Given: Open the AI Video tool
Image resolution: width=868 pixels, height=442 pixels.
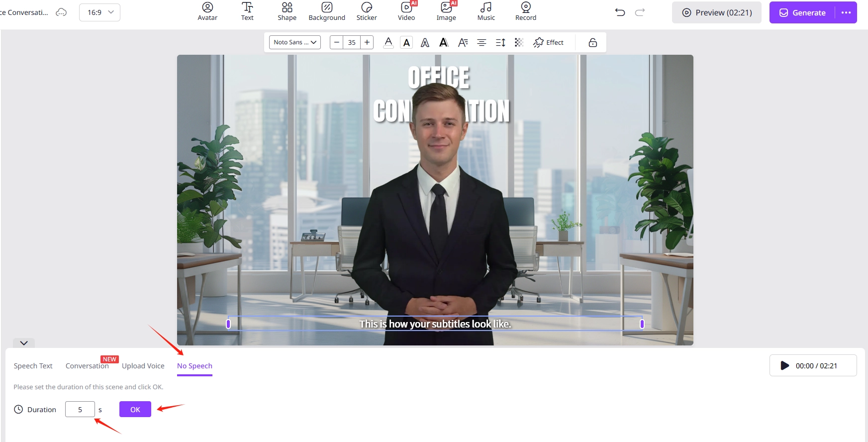Looking at the screenshot, I should 406,11.
